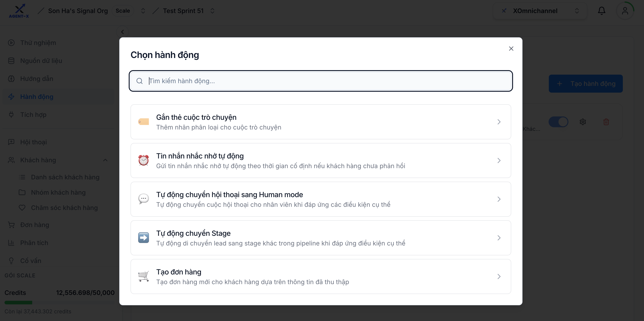This screenshot has height=321, width=644.
Task: Open Cố vấn label in the sidebar
Action: coord(31,261)
